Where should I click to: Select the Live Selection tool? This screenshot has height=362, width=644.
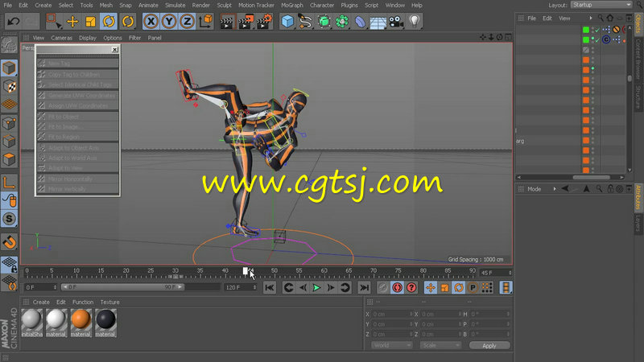click(x=53, y=22)
